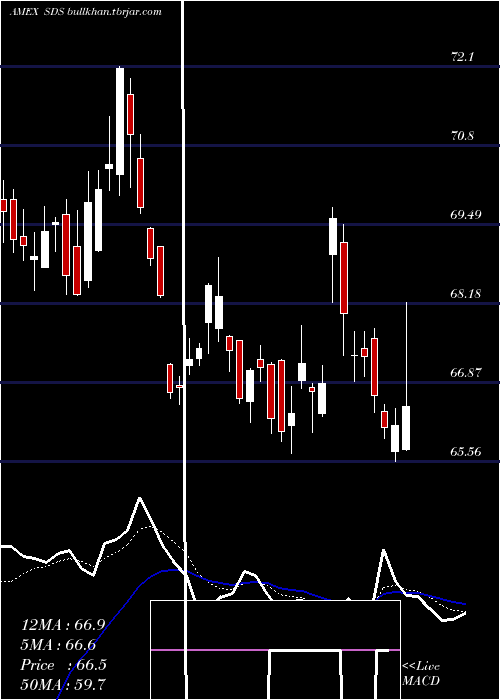Select the tallest white candle near 72.1
This screenshot has height=700, width=500.
(120, 121)
